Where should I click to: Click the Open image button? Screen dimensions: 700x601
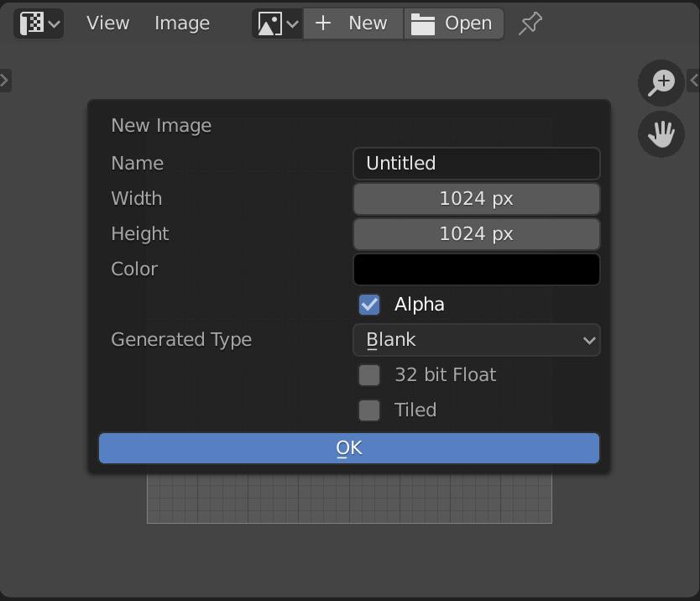453,24
